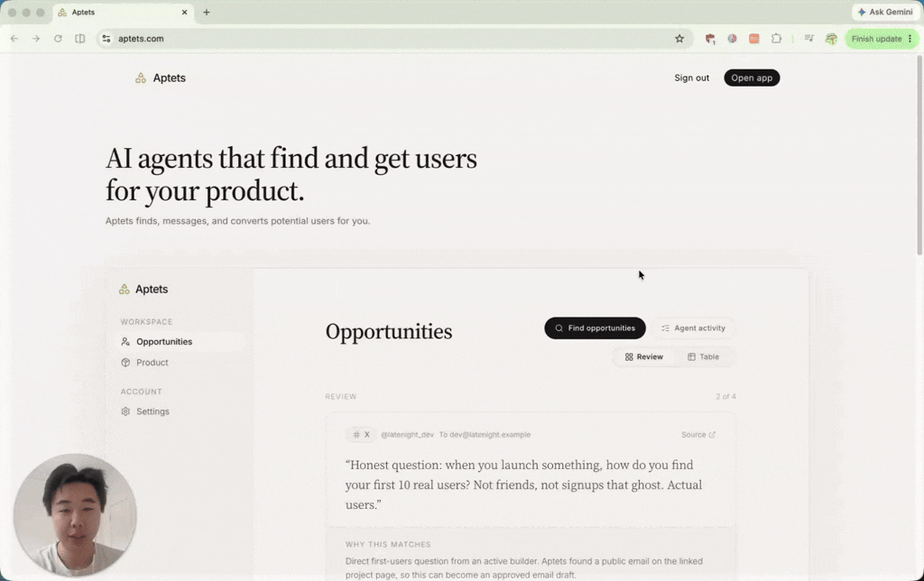
Task: Switch to the Table view
Action: pyautogui.click(x=704, y=357)
